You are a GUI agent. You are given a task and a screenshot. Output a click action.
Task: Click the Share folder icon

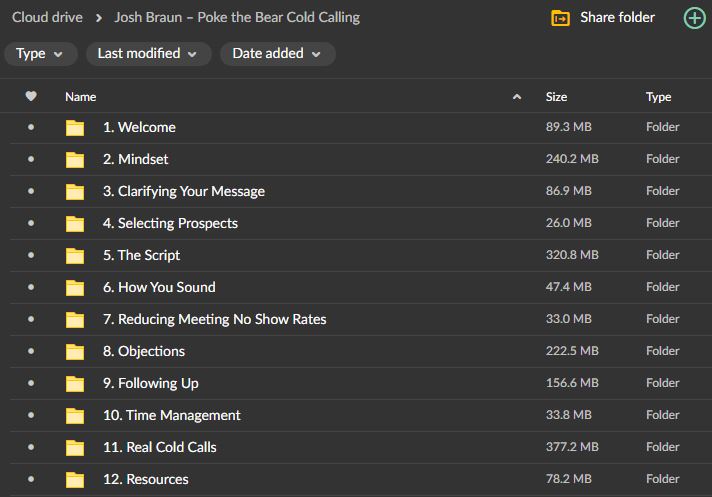click(x=560, y=18)
